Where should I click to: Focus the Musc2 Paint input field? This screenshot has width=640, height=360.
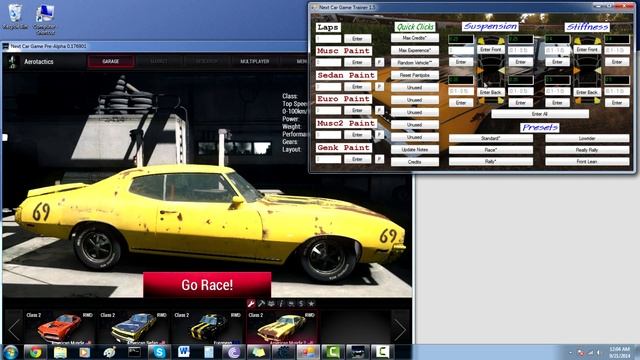328,135
